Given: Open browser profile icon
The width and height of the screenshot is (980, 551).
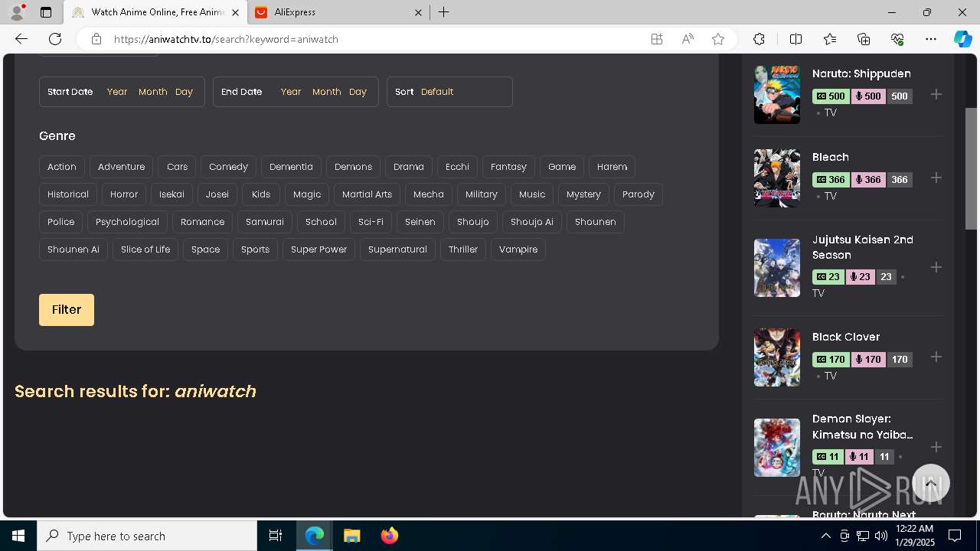Looking at the screenshot, I should [17, 12].
